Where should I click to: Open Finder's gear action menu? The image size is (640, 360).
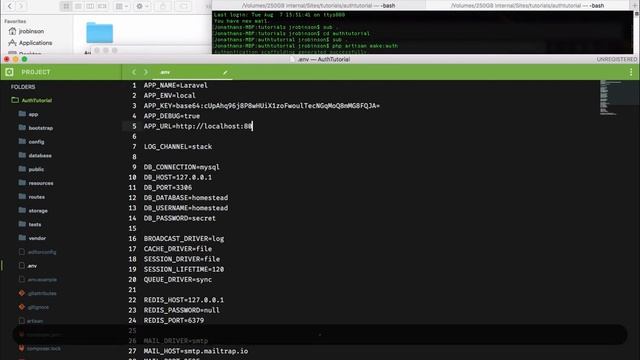142,6
